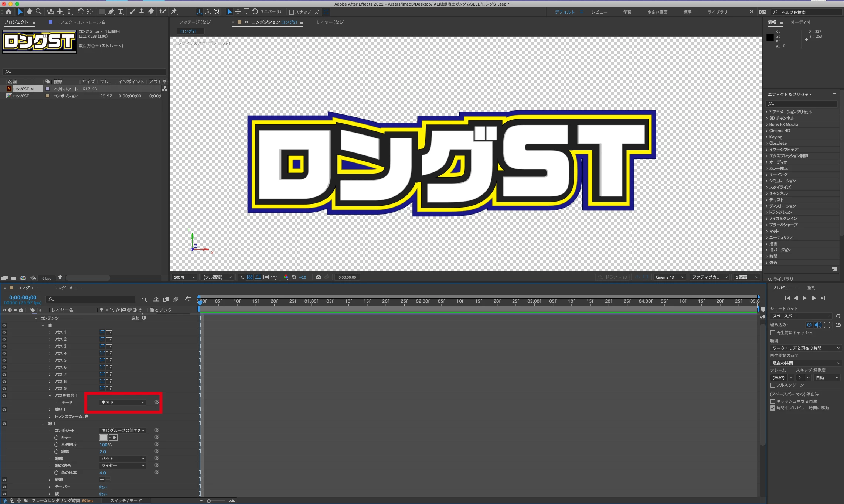844x504 pixels.
Task: Click リセット next to テーパー
Action: click(103, 487)
